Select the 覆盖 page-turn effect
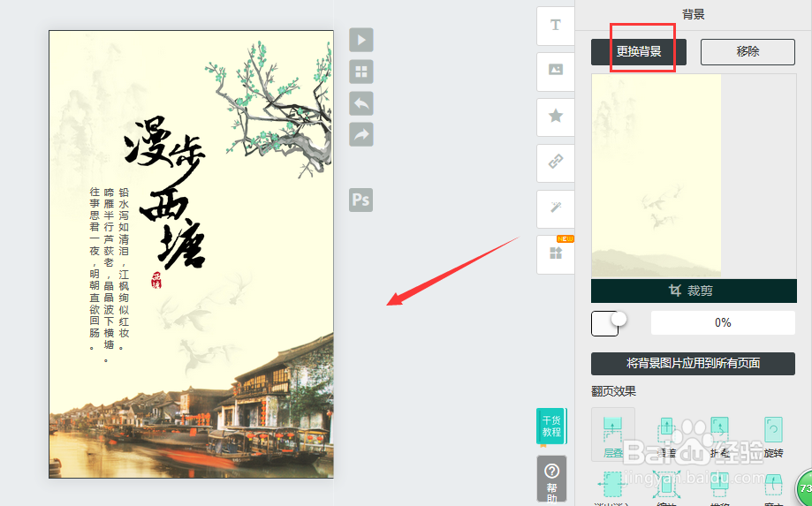 coord(666,435)
